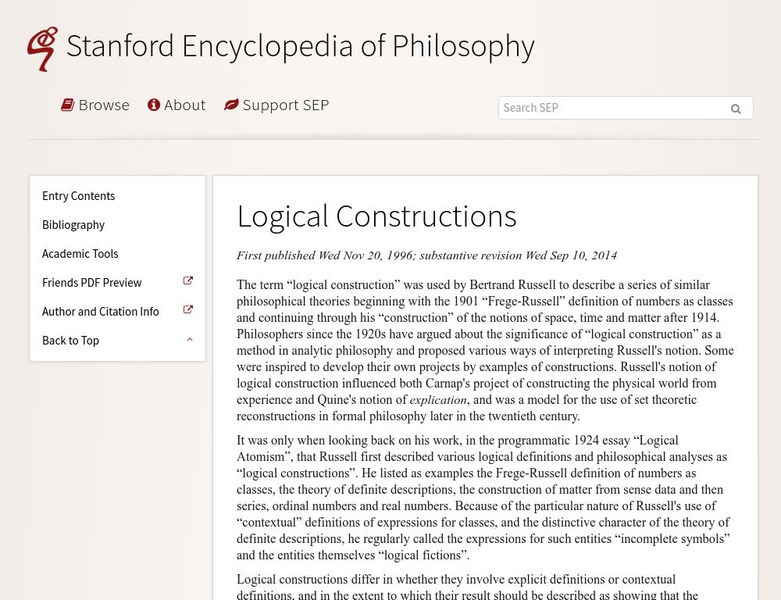Open Academic Tools section
This screenshot has height=600, width=781.
point(80,253)
